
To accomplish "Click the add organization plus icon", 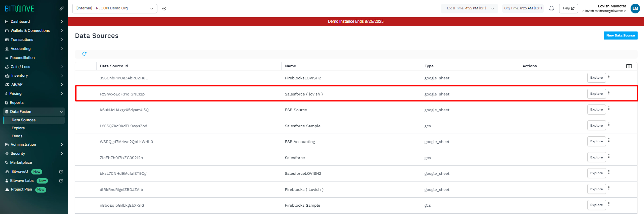I will point(164,9).
